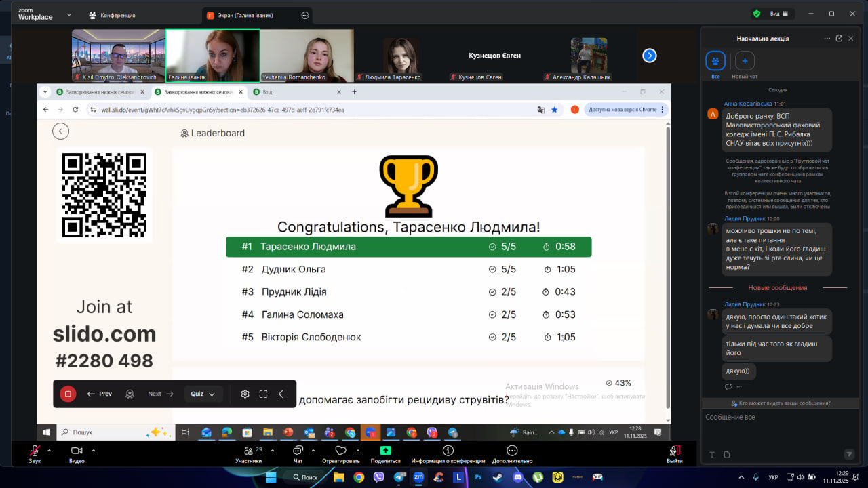
Task: Open Информация о конференции info icon
Action: 448,451
